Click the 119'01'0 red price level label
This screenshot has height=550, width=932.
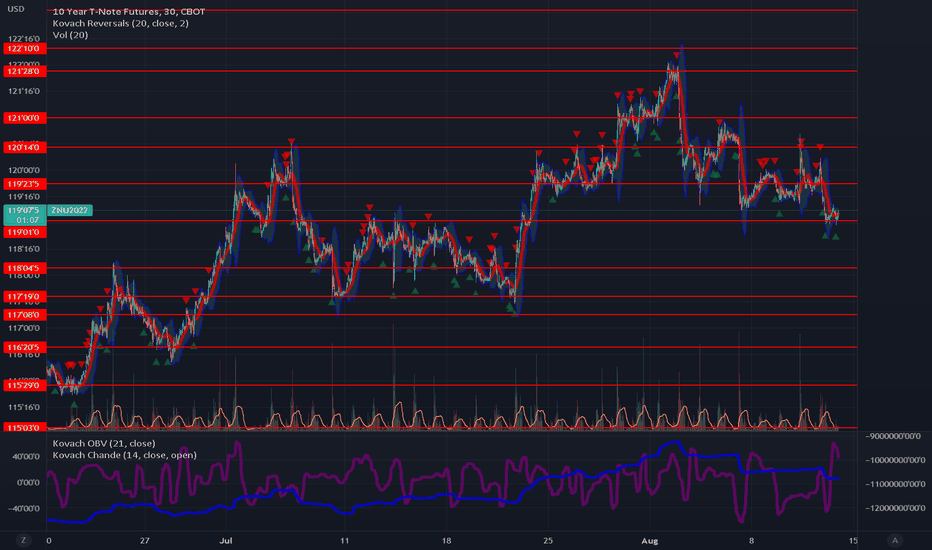(x=24, y=232)
